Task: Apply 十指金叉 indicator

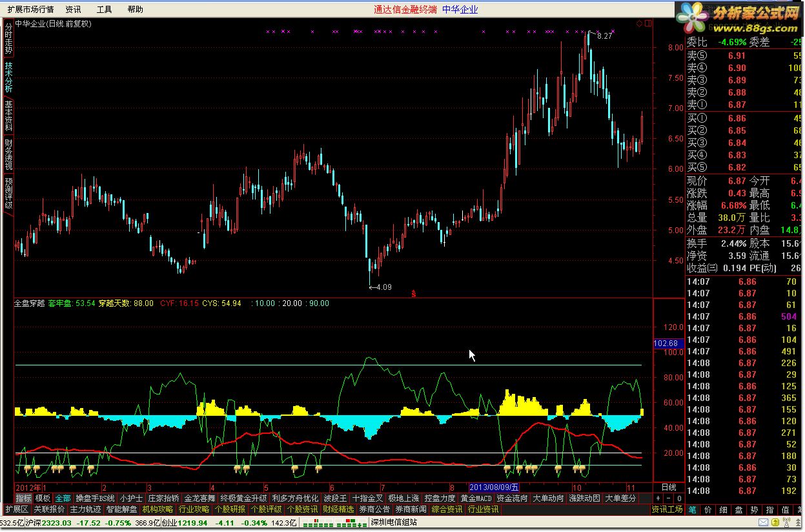Action: (x=368, y=498)
